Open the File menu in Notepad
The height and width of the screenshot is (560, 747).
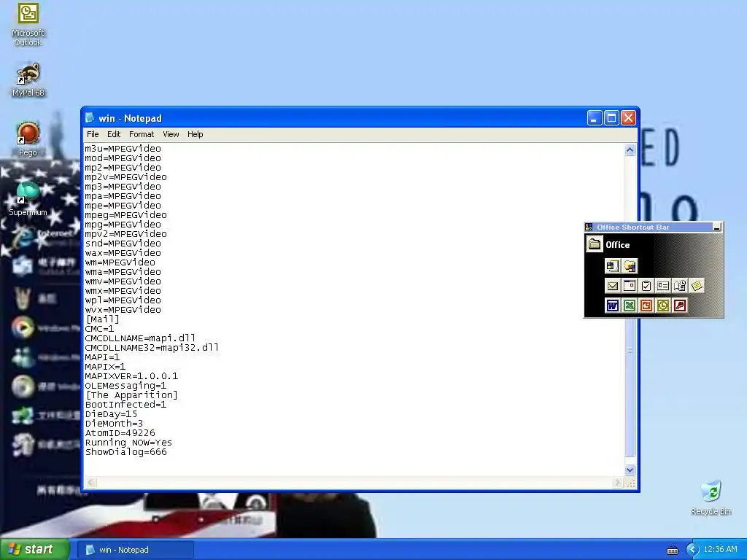(x=93, y=134)
